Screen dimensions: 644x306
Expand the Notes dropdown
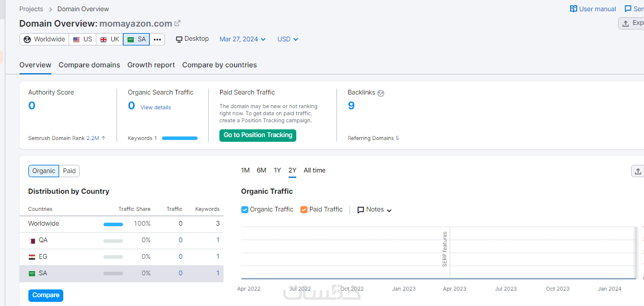(x=375, y=210)
